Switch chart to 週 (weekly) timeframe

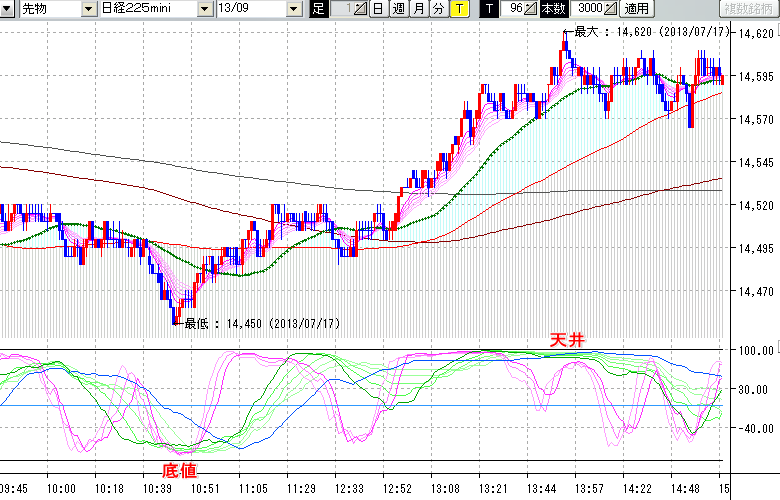click(x=398, y=9)
